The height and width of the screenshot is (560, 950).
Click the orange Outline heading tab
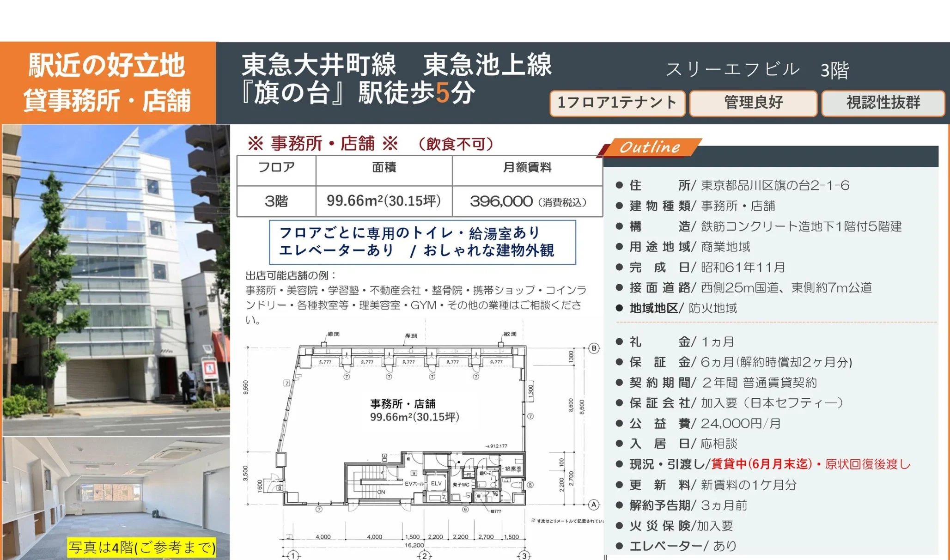coord(650,147)
